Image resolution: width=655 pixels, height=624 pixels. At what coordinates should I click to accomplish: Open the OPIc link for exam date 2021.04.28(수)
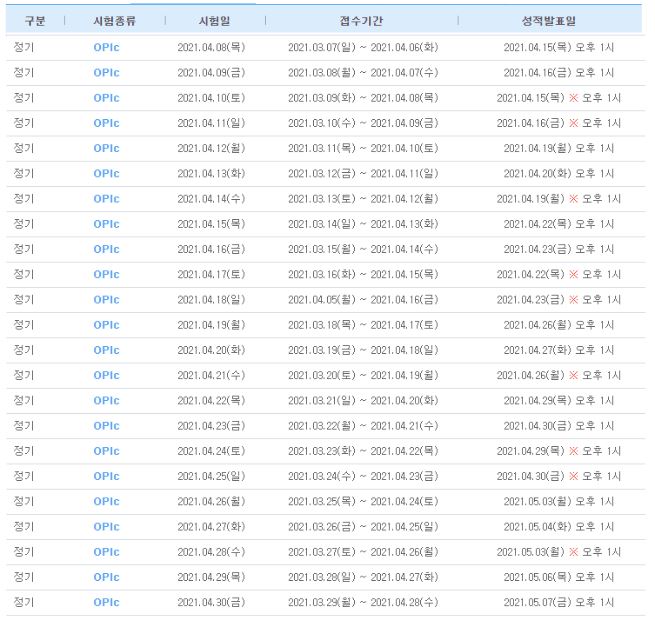click(106, 552)
